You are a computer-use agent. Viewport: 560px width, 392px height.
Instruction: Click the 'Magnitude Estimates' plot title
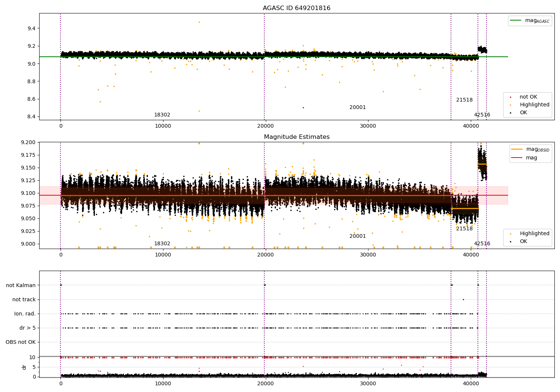tap(296, 137)
